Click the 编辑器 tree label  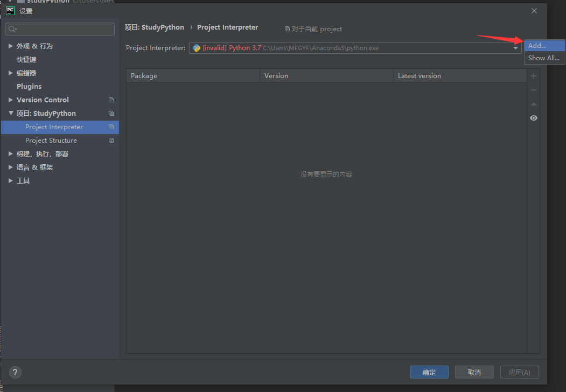point(26,73)
